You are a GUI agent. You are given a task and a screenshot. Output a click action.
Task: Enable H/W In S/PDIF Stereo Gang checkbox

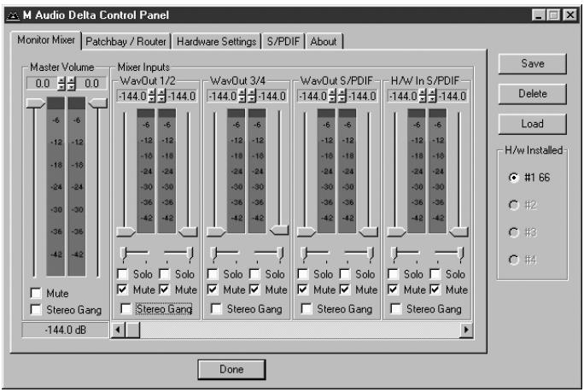tap(395, 308)
